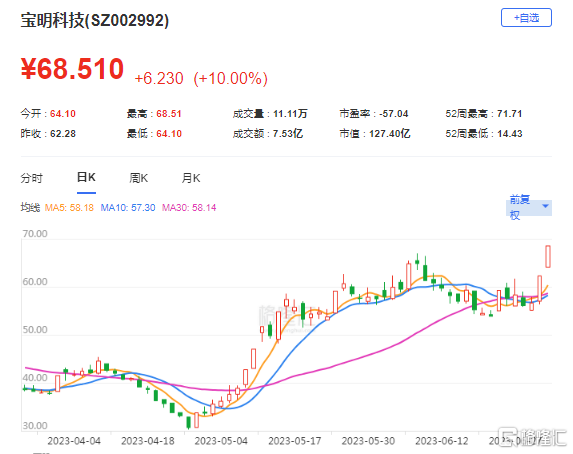573x454 pixels.
Task: Click the 成交量 value 11.11万
Action: [290, 114]
